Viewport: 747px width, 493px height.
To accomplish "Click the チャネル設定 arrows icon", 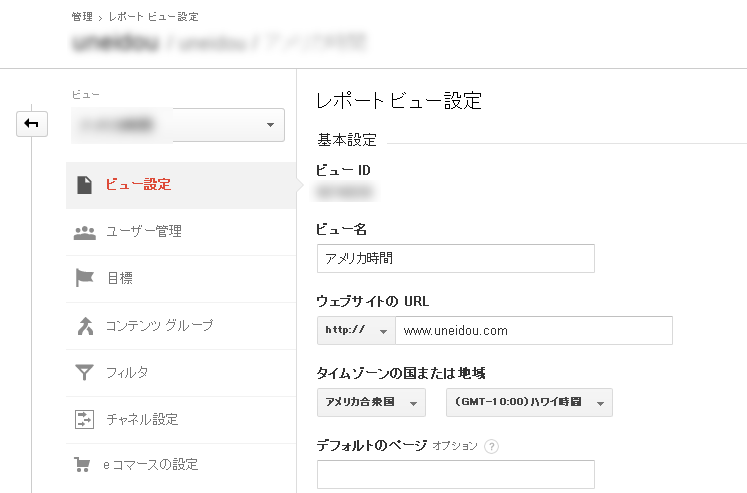I will pos(84,419).
